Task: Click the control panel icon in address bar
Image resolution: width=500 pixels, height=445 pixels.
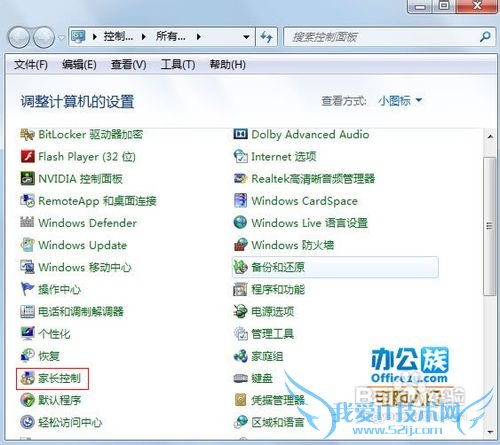Action: (79, 37)
